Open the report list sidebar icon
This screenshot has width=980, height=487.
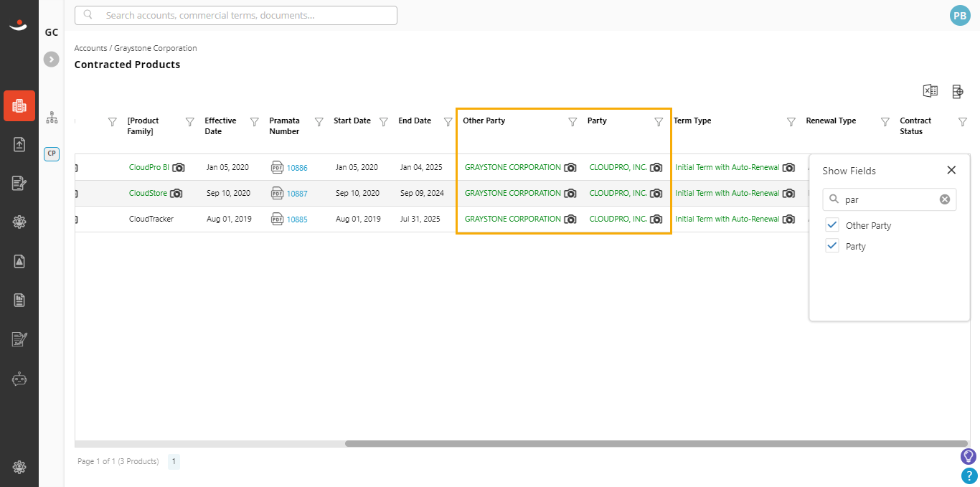point(19,301)
